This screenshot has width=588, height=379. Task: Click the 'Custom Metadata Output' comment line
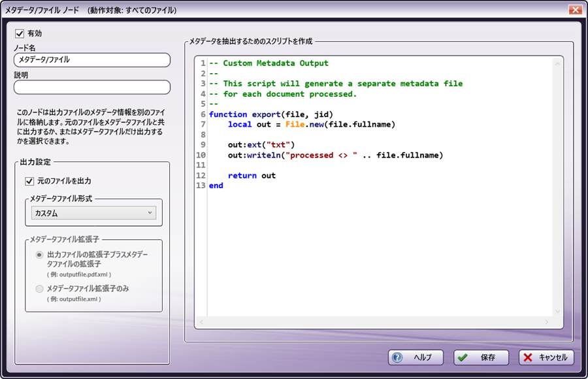tap(269, 63)
